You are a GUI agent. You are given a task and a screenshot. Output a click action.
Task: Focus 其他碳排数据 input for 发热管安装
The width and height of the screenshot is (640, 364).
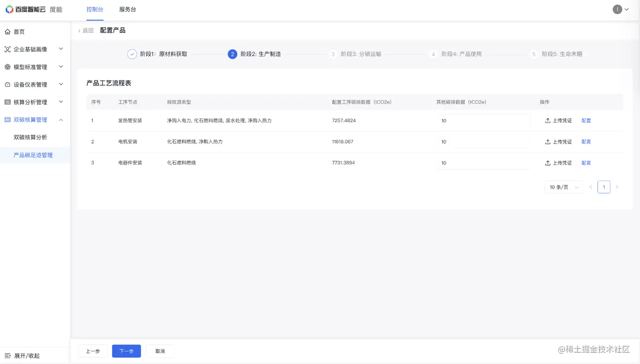tap(483, 121)
